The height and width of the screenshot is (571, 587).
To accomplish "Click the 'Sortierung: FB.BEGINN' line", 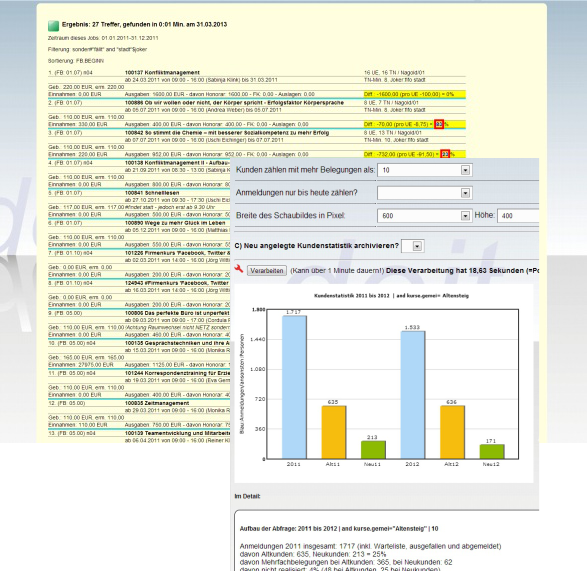I will [76, 61].
